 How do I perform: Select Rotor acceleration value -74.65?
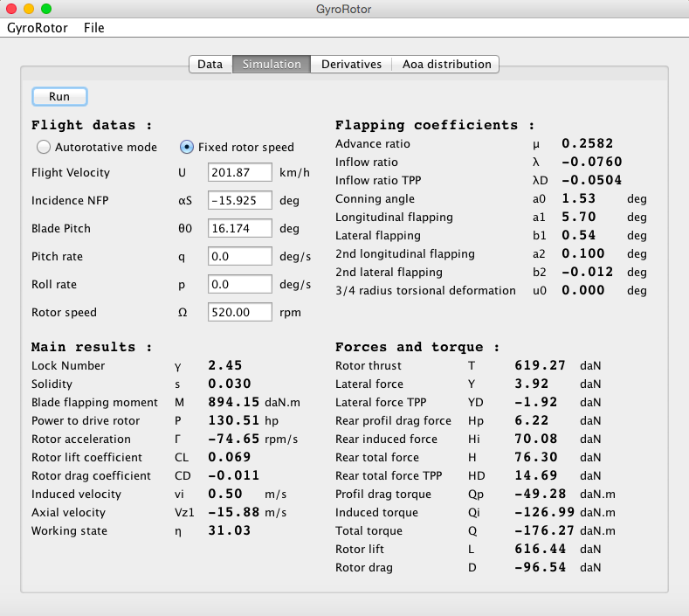point(233,439)
